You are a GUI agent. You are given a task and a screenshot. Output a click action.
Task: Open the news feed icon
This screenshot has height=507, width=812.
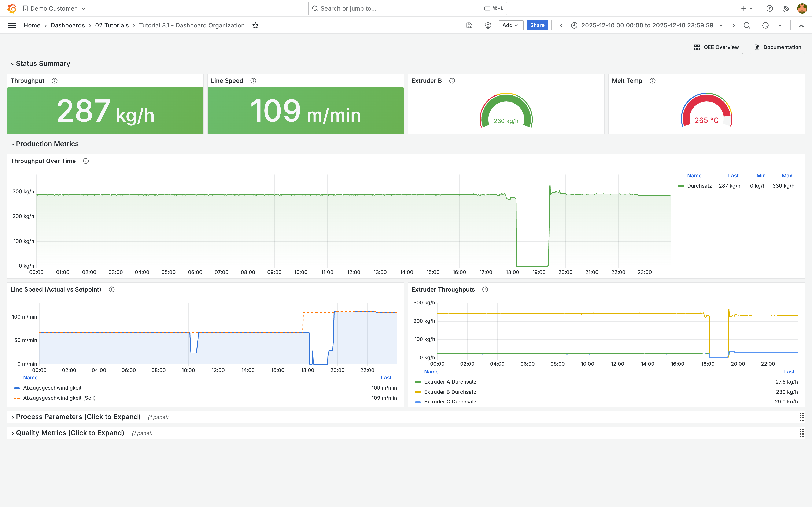pyautogui.click(x=786, y=8)
